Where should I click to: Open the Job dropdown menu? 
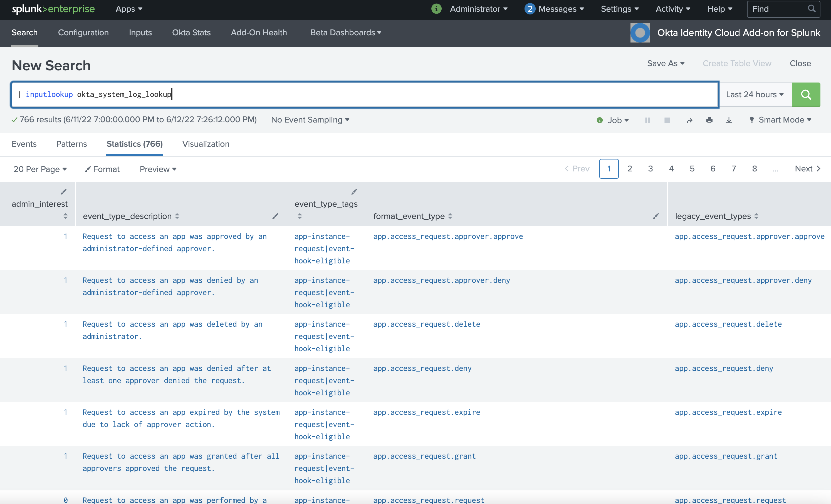[x=618, y=120]
